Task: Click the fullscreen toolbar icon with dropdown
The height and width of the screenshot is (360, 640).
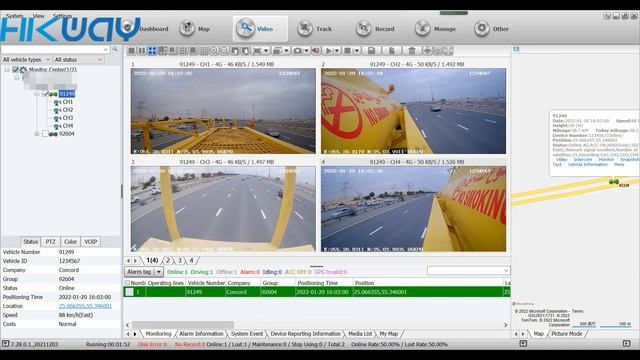Action: tap(257, 51)
